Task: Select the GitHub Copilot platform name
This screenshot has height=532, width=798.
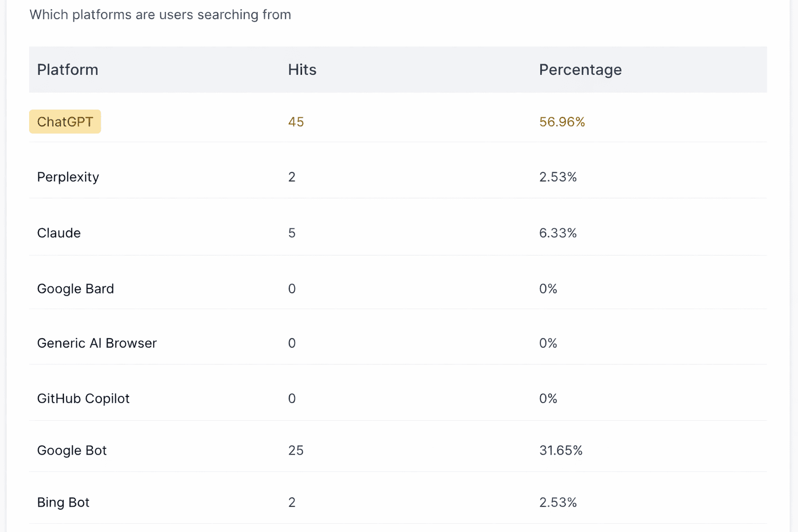Action: pyautogui.click(x=83, y=398)
